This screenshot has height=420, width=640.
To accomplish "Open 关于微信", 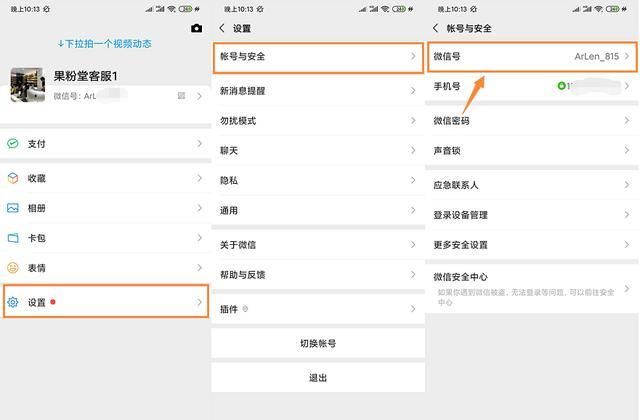I will point(318,245).
